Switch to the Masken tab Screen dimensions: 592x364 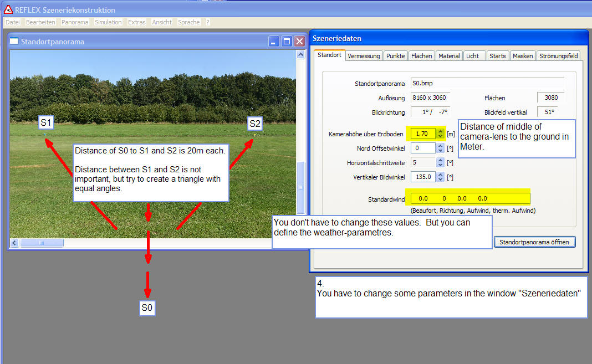coord(523,56)
